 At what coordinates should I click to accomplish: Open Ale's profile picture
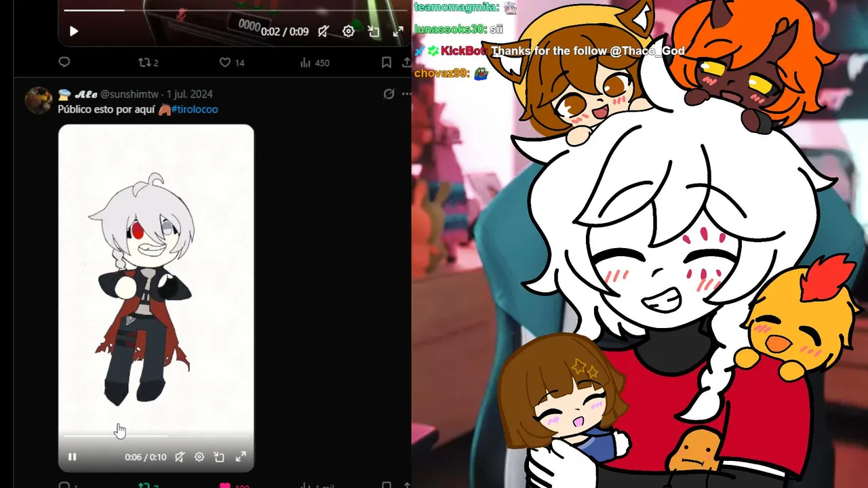click(x=39, y=100)
